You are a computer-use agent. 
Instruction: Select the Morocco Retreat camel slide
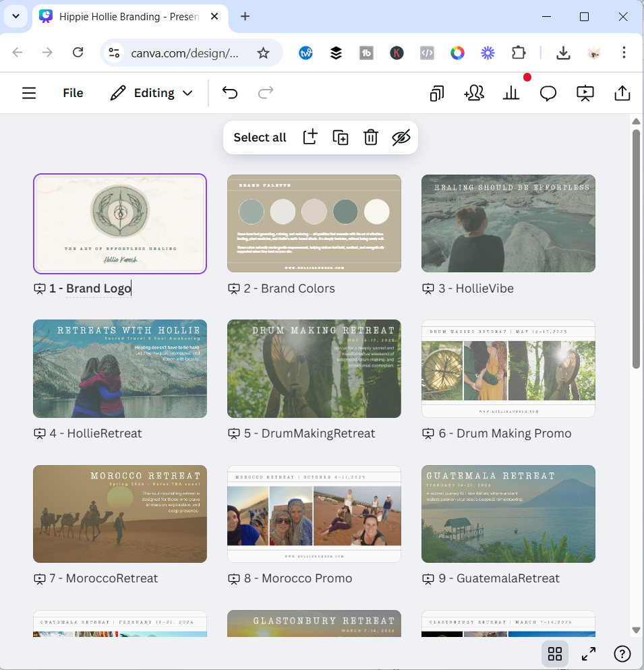tap(120, 514)
